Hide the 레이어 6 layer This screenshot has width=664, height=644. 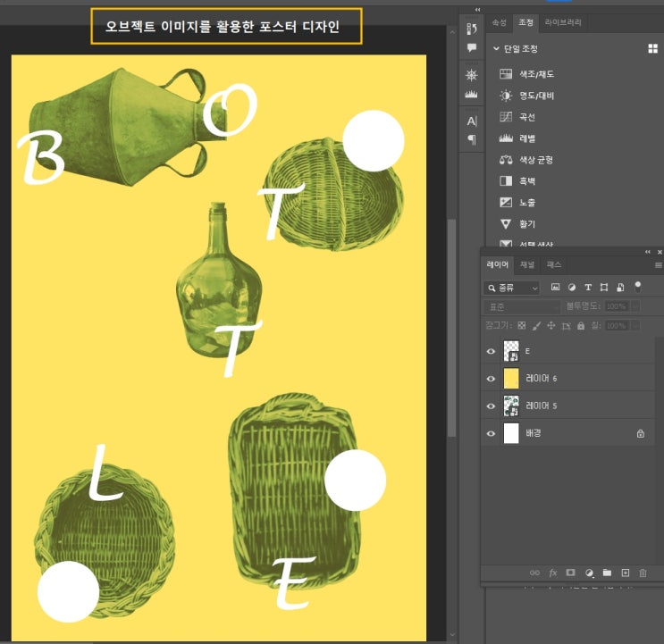point(491,379)
